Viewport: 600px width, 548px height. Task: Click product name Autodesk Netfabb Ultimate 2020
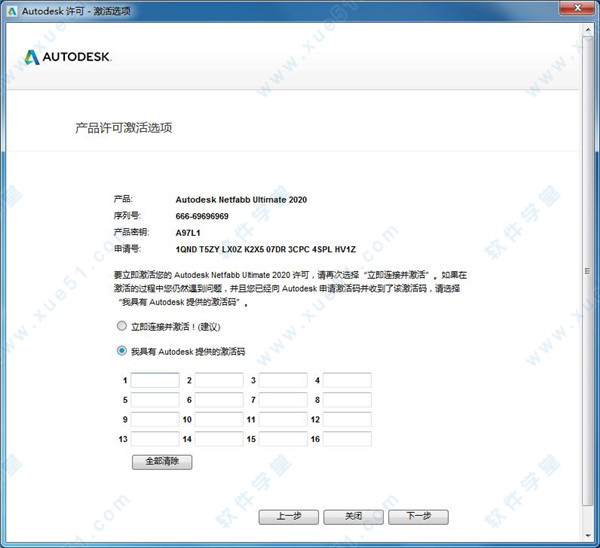click(x=241, y=200)
